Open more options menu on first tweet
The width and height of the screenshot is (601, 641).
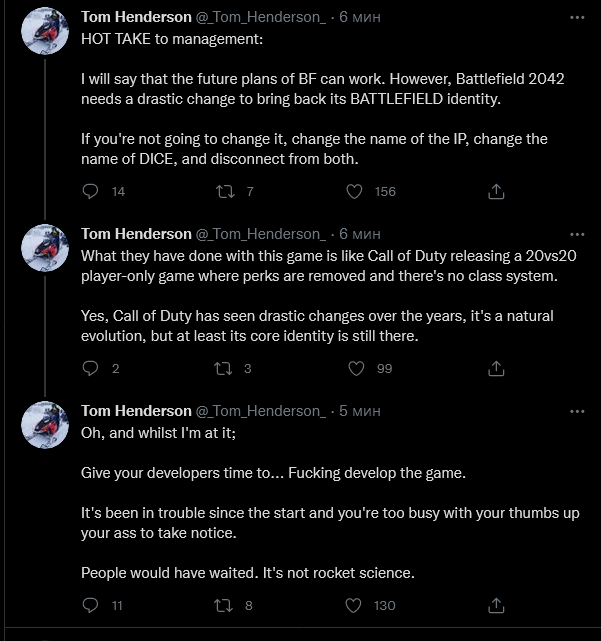(577, 19)
